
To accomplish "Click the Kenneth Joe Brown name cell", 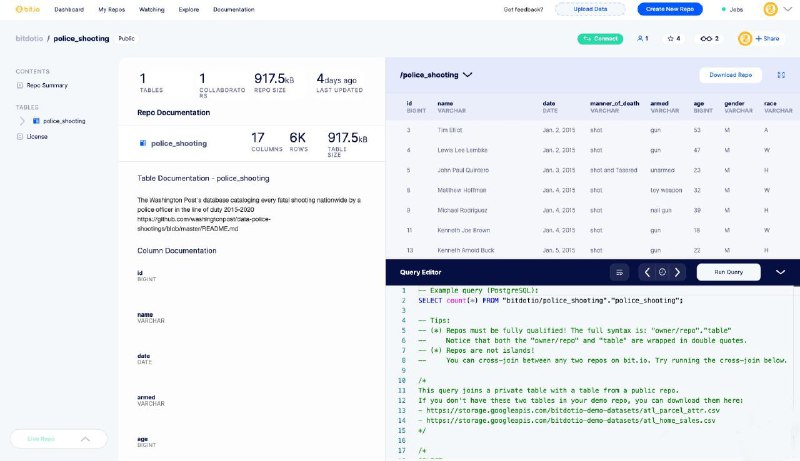I will pyautogui.click(x=463, y=230).
